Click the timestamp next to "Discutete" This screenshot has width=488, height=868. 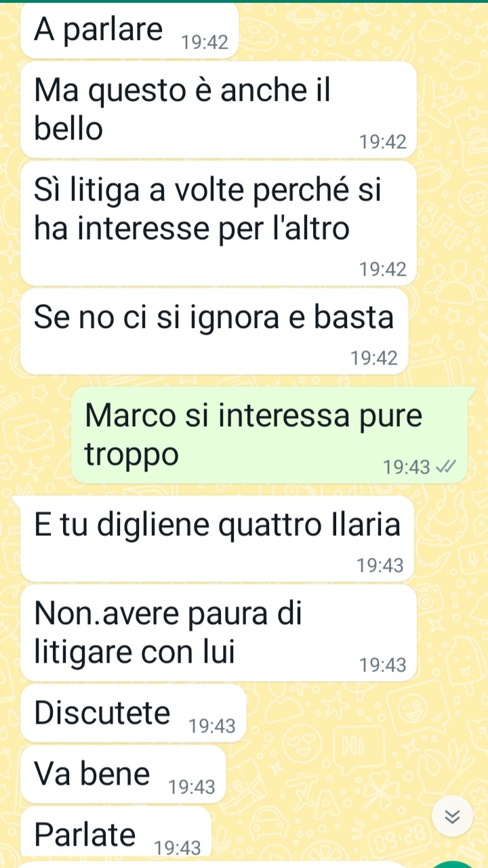coord(212,727)
